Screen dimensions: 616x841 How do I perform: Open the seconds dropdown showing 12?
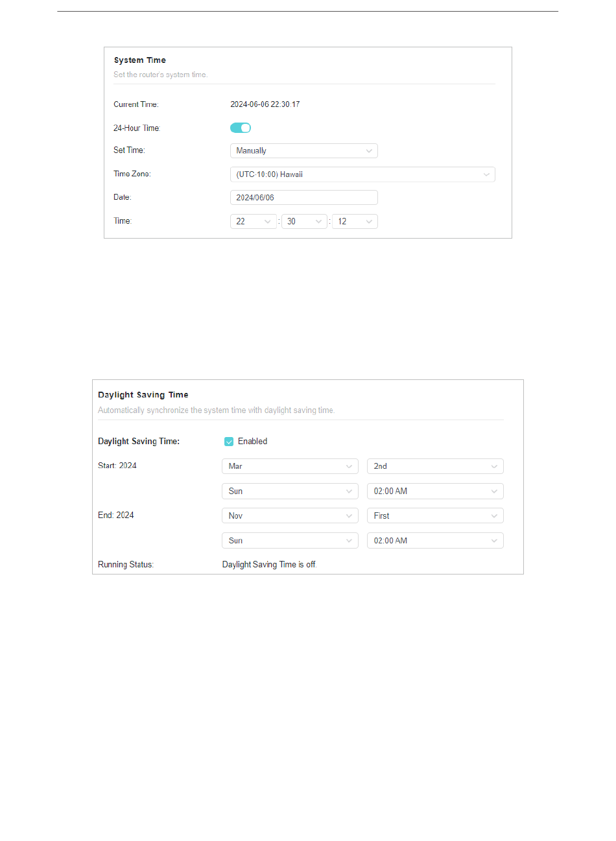point(355,222)
